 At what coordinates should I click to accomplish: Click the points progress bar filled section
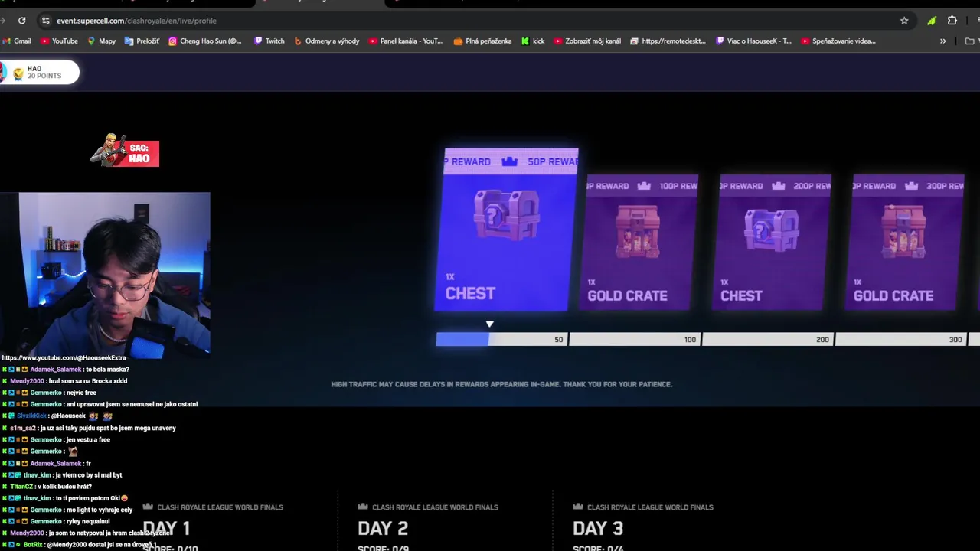(462, 340)
